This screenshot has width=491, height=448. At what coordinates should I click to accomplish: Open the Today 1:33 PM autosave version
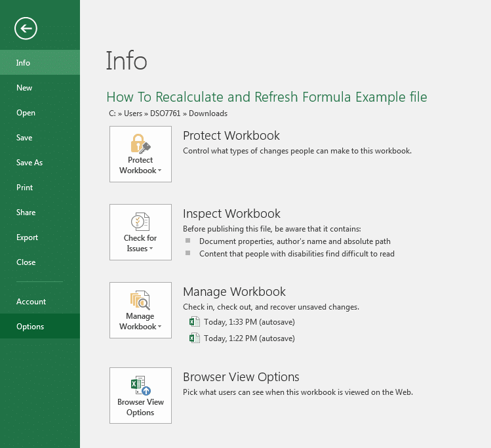coord(249,321)
